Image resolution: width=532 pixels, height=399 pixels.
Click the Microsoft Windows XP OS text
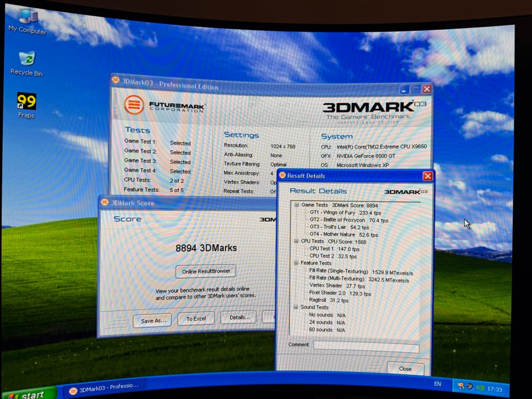tap(362, 165)
